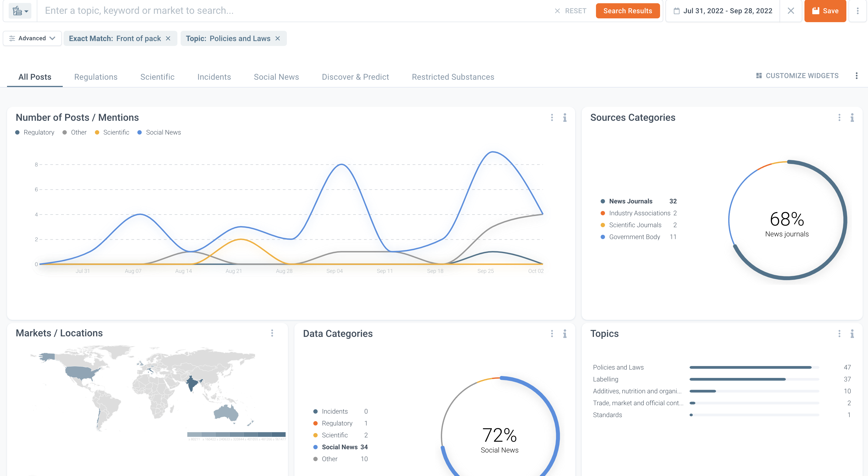Remove the Exact Match Front of pack filter
The image size is (868, 476).
point(168,38)
